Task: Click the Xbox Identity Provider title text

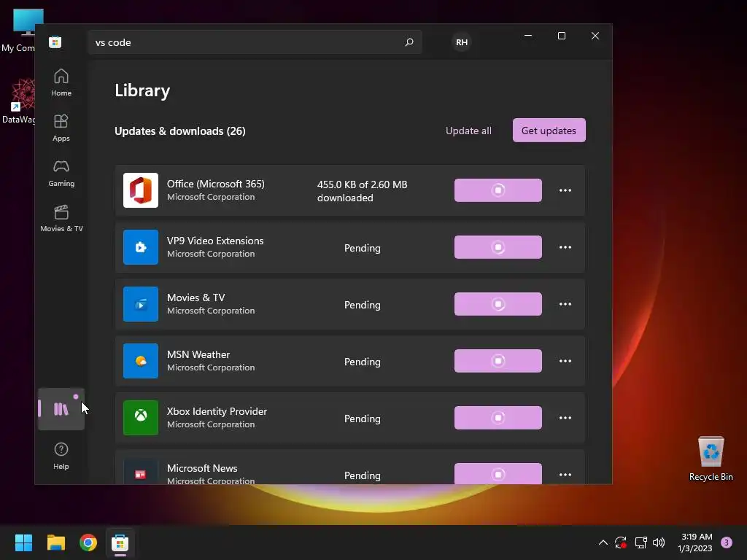Action: click(x=217, y=411)
